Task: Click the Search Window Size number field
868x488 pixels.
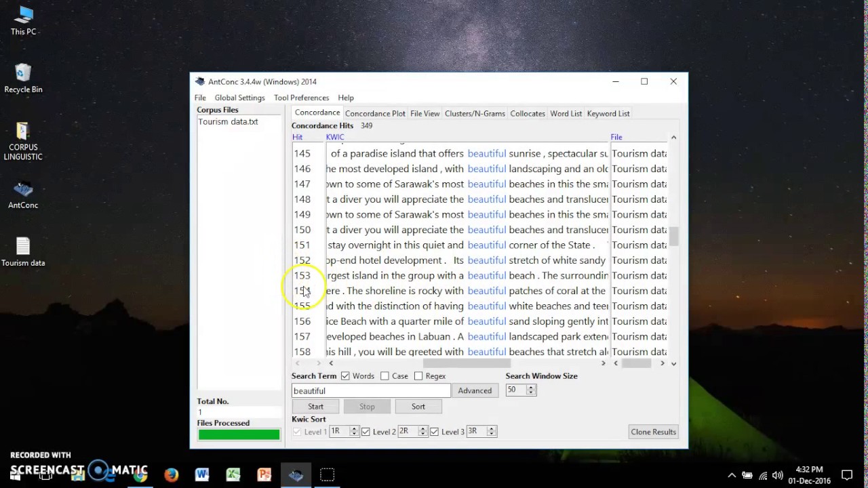Action: tap(516, 390)
